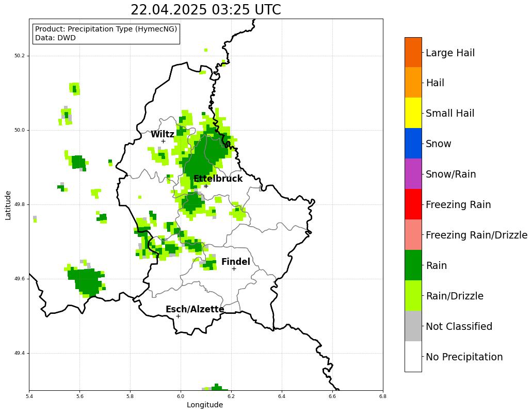Click the Esch/Alzette station cross marker
This screenshot has height=413, width=532.
coord(178,316)
